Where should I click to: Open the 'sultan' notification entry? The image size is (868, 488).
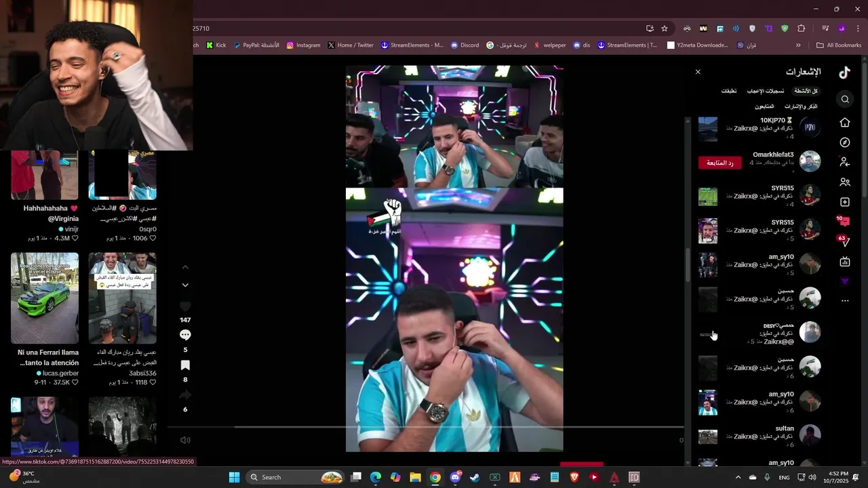click(759, 436)
